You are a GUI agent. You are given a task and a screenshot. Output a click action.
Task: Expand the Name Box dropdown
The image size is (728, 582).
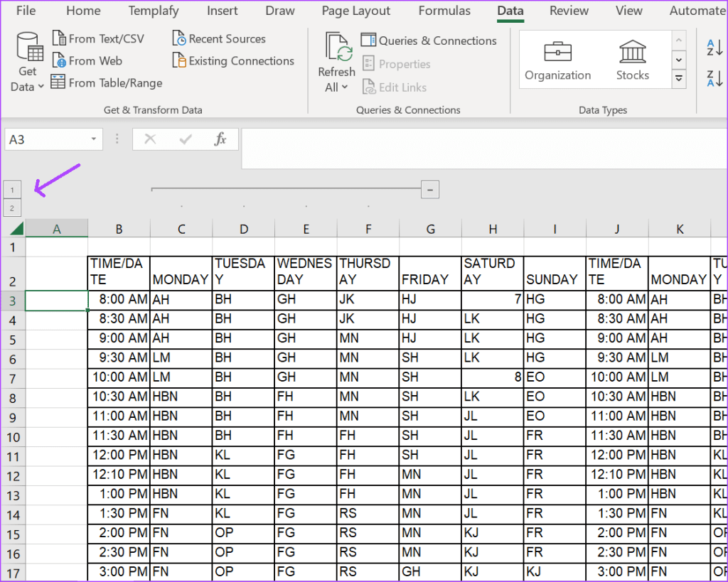(x=94, y=140)
